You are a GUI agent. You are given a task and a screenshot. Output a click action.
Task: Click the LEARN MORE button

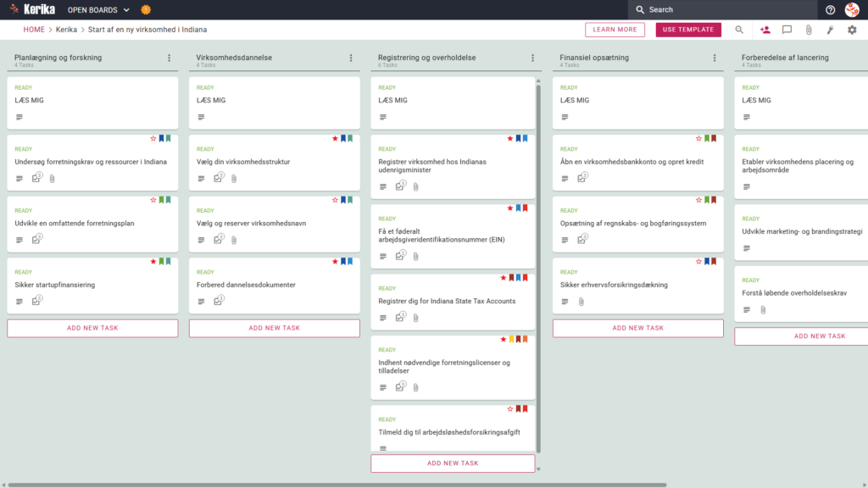pos(615,30)
